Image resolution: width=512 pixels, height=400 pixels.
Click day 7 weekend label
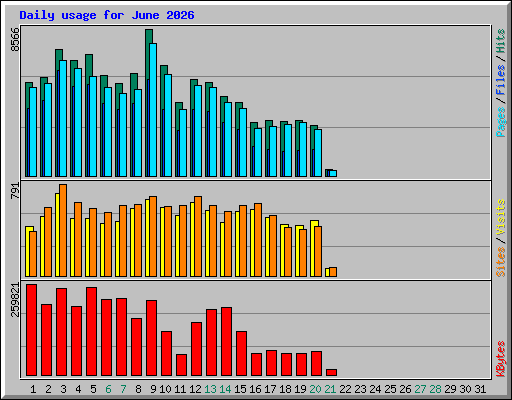pyautogui.click(x=123, y=389)
